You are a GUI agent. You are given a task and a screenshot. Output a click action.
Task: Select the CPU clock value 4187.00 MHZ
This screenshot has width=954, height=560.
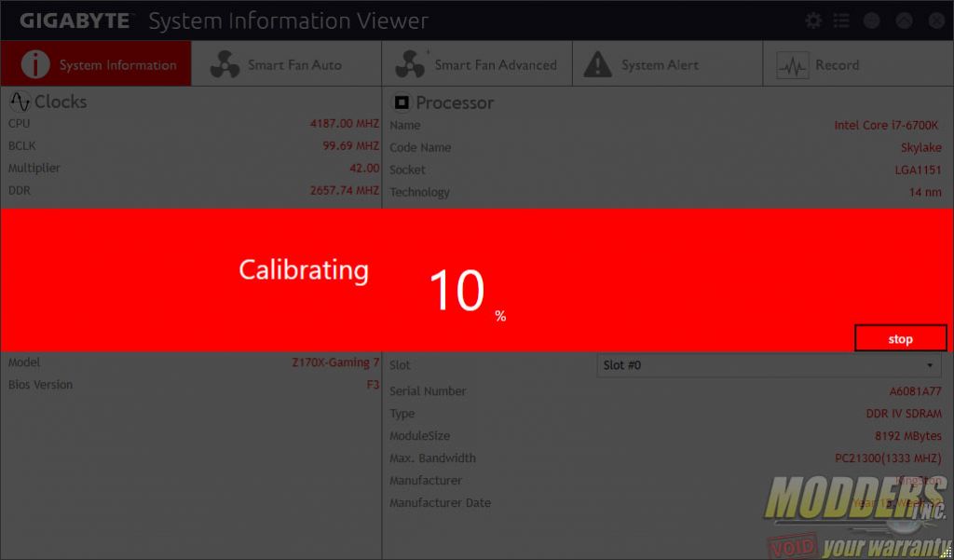(x=345, y=124)
